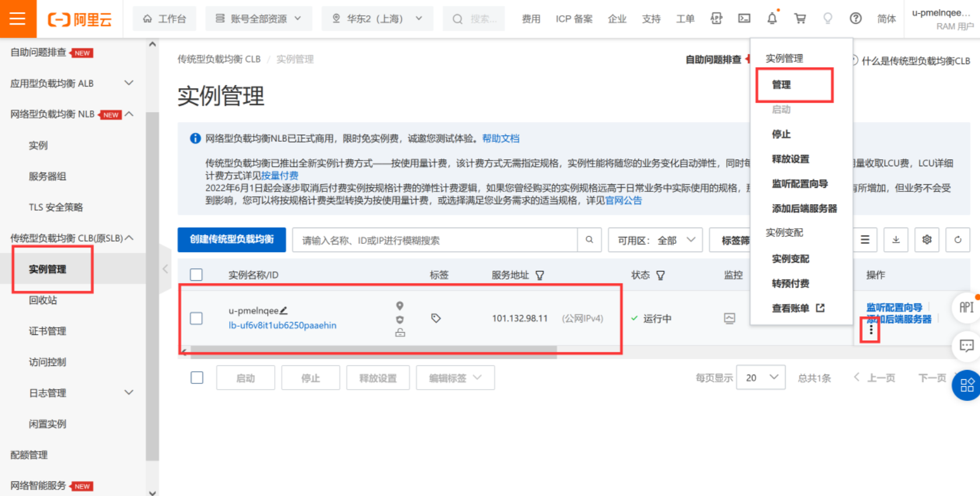
Task: Choose 转预付费 in the actions menu
Action: click(790, 283)
